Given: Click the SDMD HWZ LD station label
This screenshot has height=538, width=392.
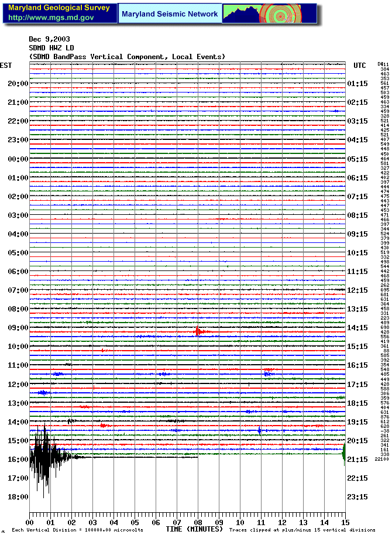Looking at the screenshot, I should 51,48.
